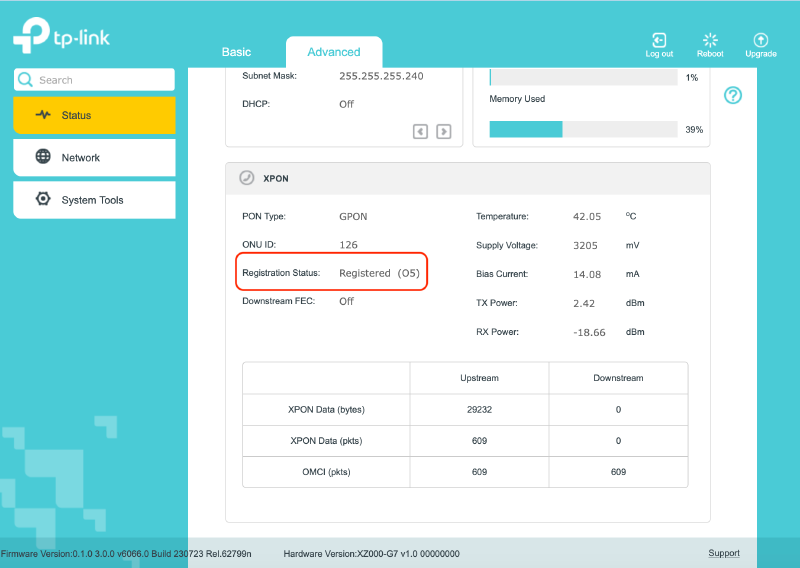This screenshot has width=800, height=568.
Task: Select the Advanced tab
Action: pos(334,52)
